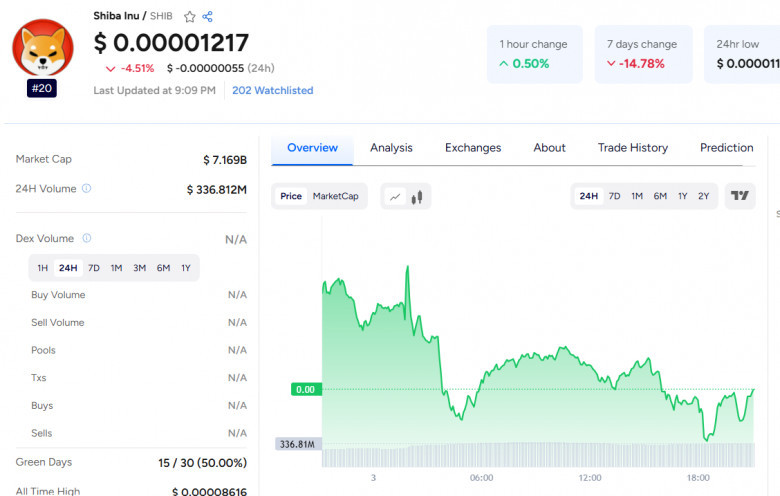This screenshot has width=780, height=496.
Task: Switch chart to line view icon
Action: (395, 197)
